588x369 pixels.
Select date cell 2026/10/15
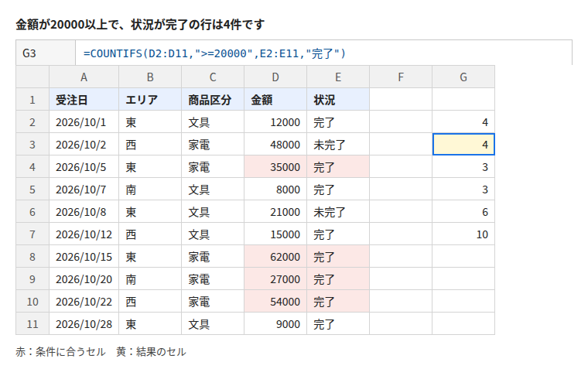[x=84, y=257]
